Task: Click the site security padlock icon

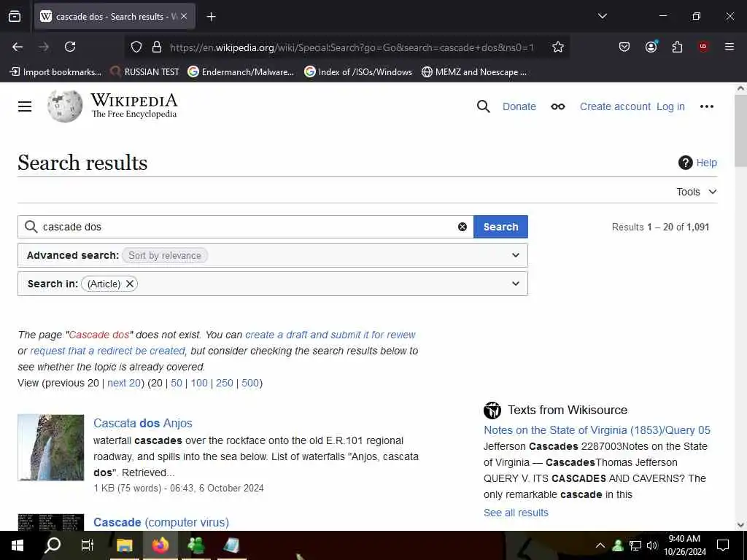Action: pos(157,47)
